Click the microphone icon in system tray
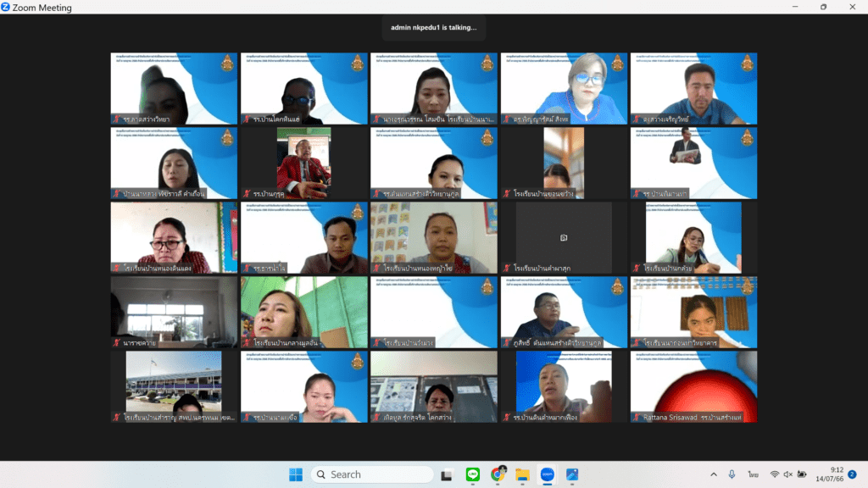 732,474
